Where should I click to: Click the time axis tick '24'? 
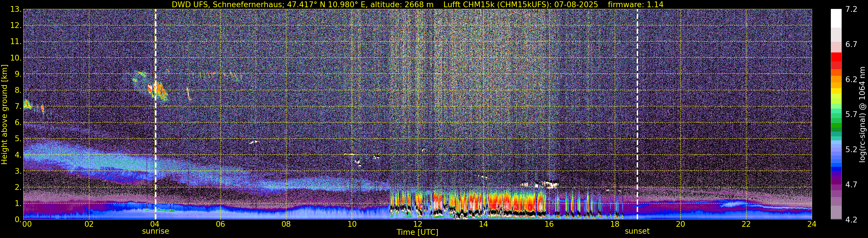pos(811,224)
